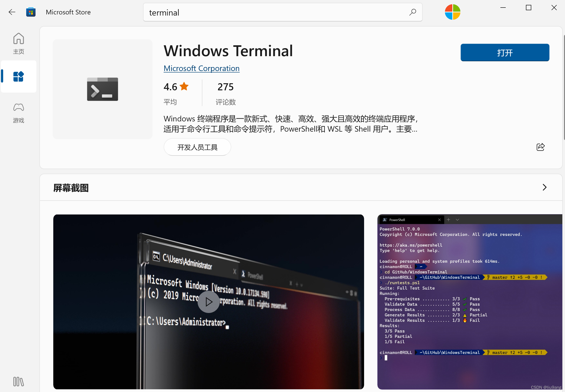The image size is (565, 392).
Task: Click the back arrow icon
Action: click(12, 12)
